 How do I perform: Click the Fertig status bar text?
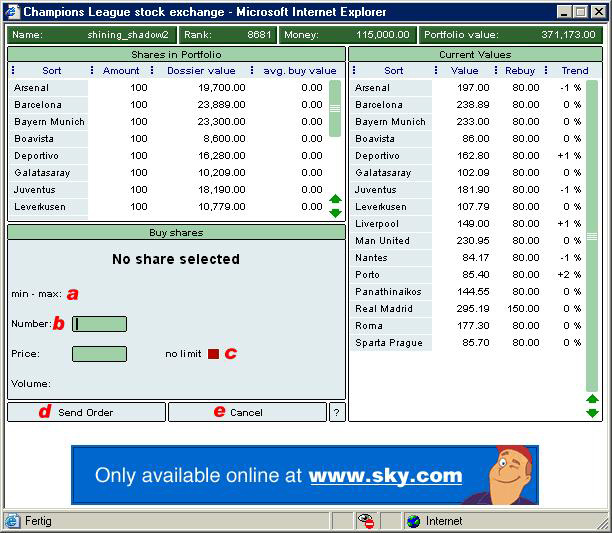coord(38,521)
